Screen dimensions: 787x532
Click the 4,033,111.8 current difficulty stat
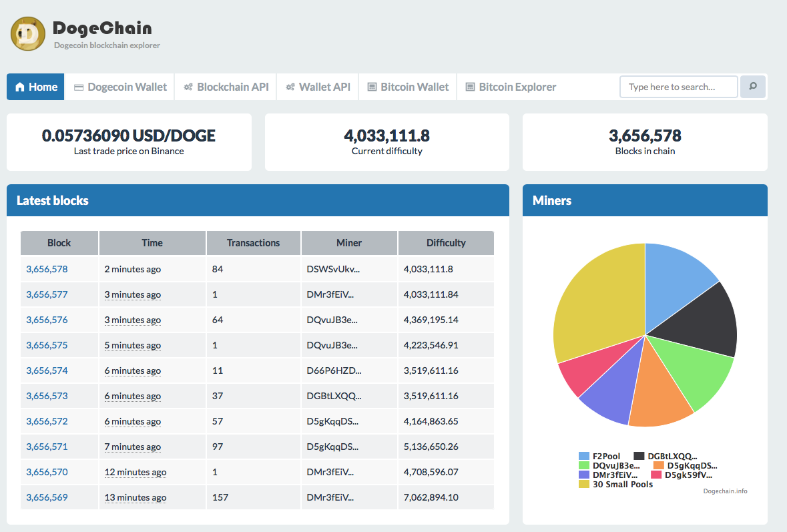click(387, 136)
